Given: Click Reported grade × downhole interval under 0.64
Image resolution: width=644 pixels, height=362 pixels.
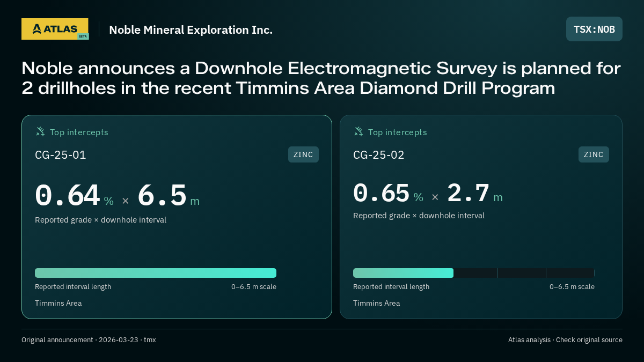Looking at the screenshot, I should pyautogui.click(x=101, y=220).
